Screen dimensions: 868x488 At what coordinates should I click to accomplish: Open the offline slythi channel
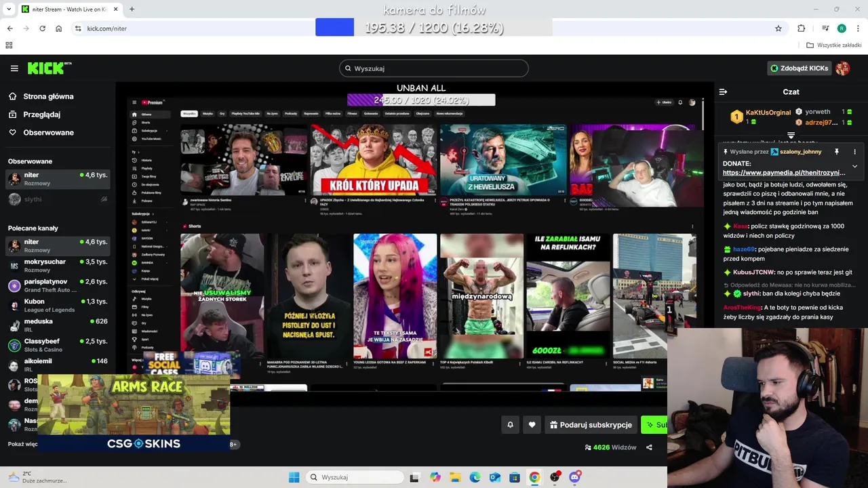tap(58, 199)
